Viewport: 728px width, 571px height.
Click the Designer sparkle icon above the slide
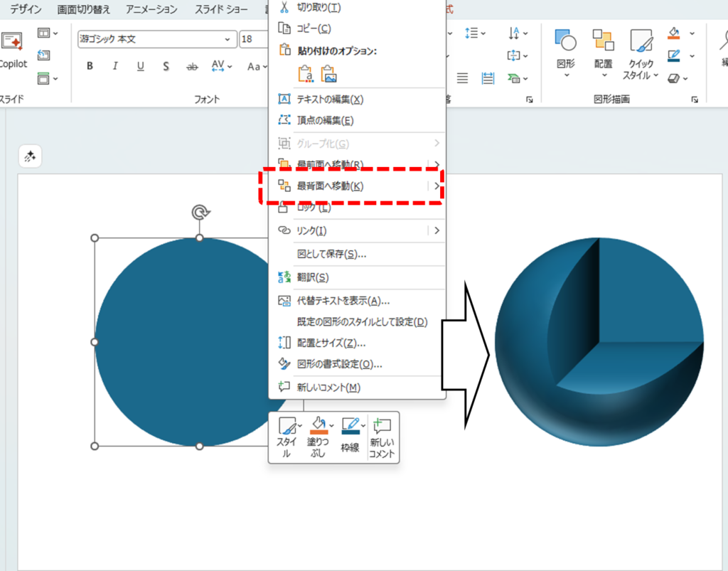click(30, 156)
